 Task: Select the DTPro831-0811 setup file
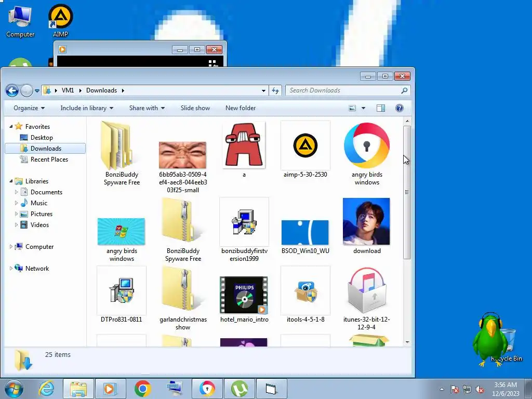(x=122, y=295)
